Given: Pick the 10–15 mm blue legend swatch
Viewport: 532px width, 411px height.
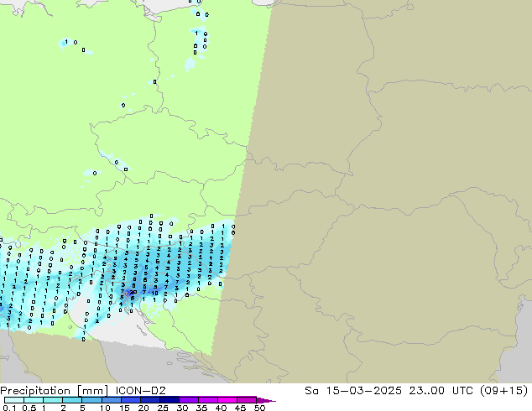Looking at the screenshot, I should tap(111, 400).
